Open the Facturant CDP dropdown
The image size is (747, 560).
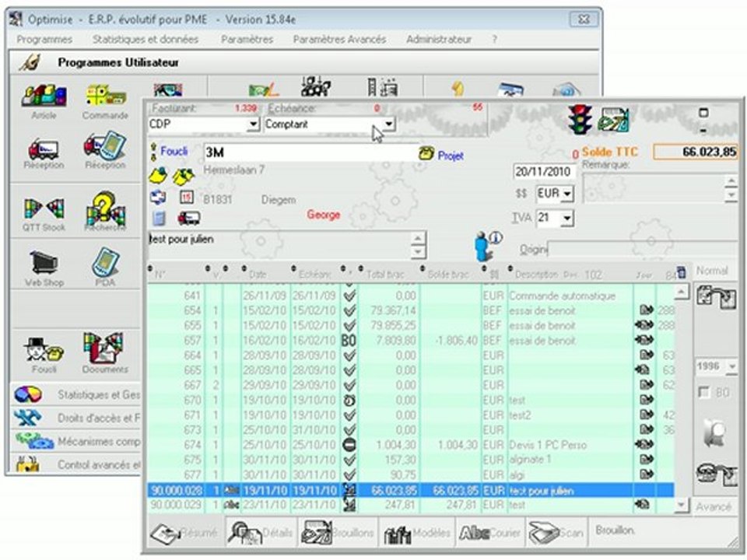pyautogui.click(x=254, y=124)
